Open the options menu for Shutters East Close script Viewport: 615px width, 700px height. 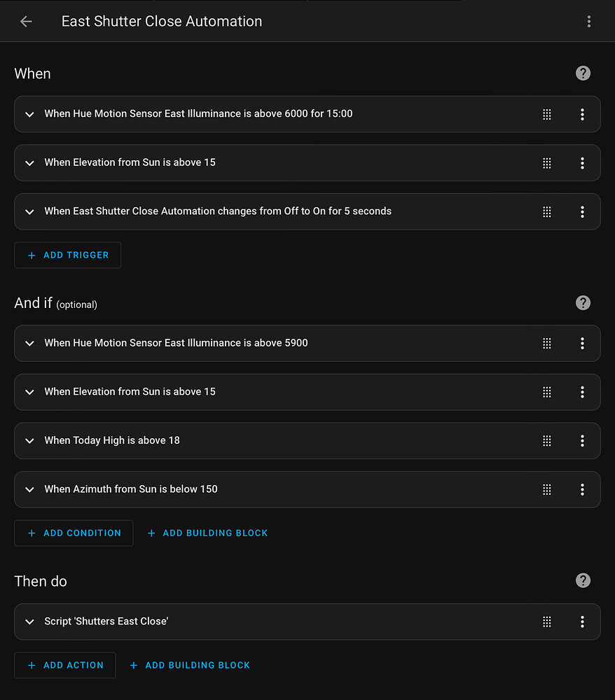point(582,622)
